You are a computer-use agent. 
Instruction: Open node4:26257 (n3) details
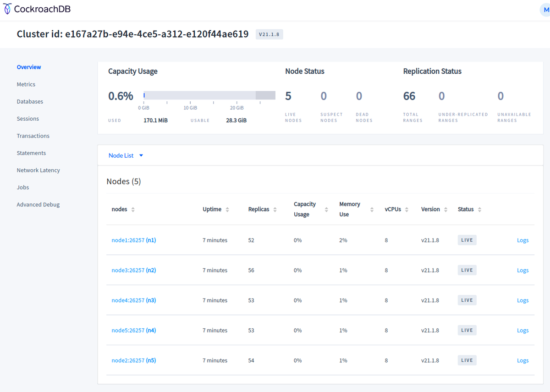point(134,300)
